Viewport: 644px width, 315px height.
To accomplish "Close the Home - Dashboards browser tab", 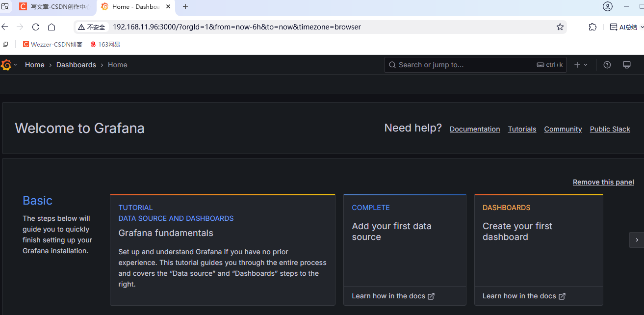I will click(168, 7).
